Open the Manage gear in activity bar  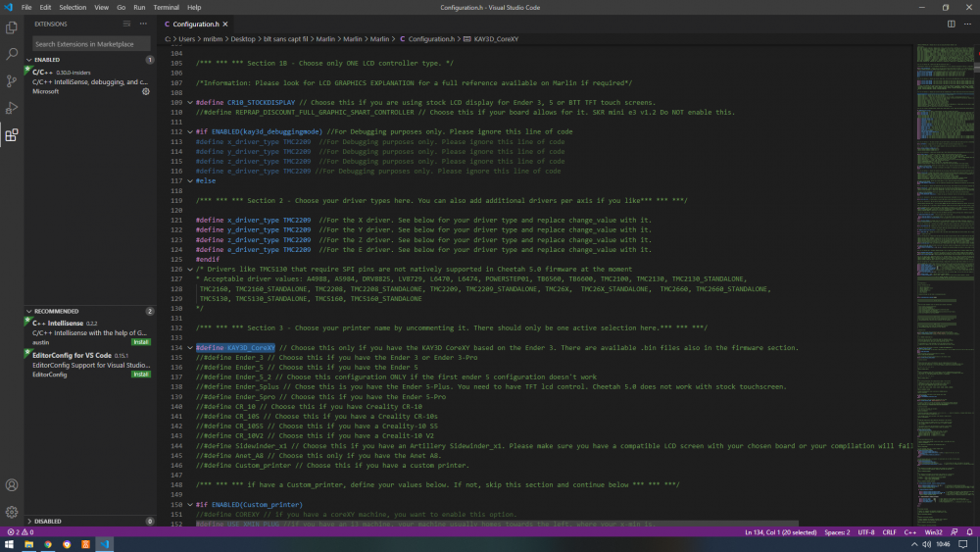[x=11, y=512]
